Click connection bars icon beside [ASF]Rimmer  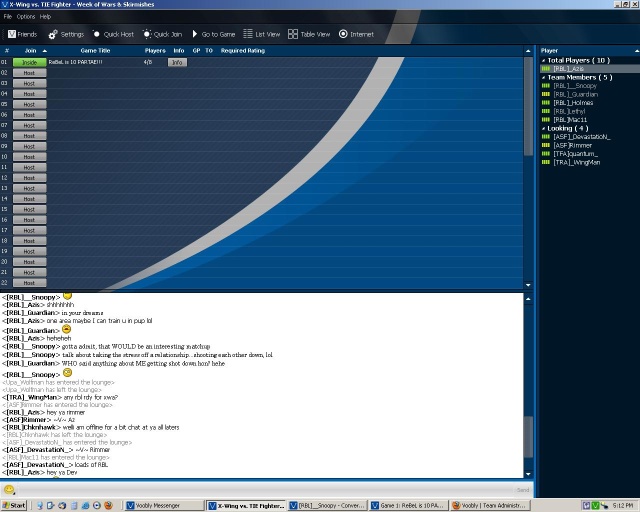546,145
